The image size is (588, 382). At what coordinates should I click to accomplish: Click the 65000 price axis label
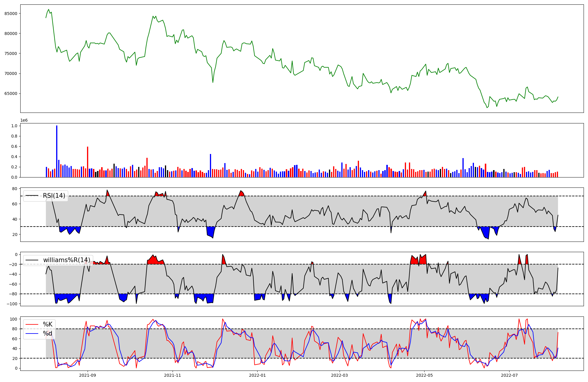pyautogui.click(x=11, y=94)
